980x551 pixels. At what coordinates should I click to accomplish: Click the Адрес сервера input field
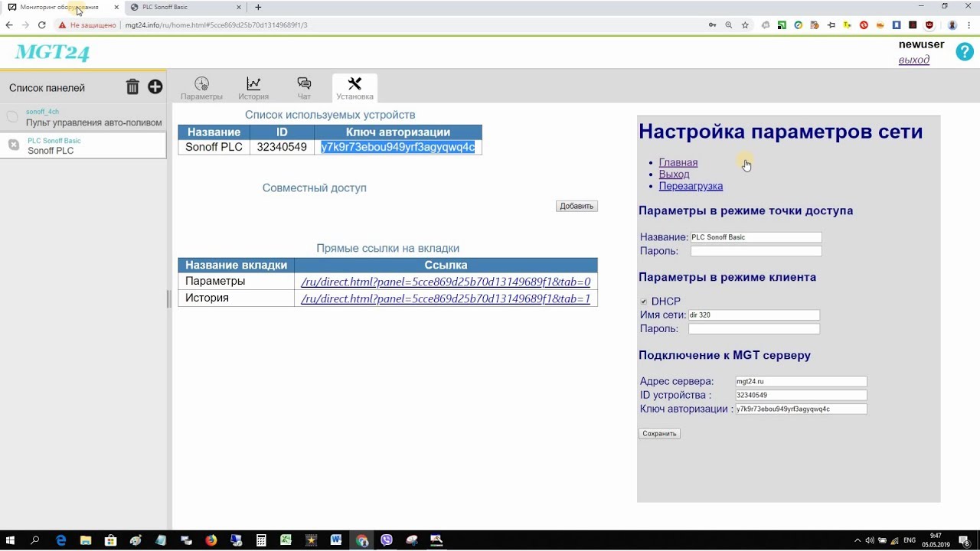click(x=801, y=381)
